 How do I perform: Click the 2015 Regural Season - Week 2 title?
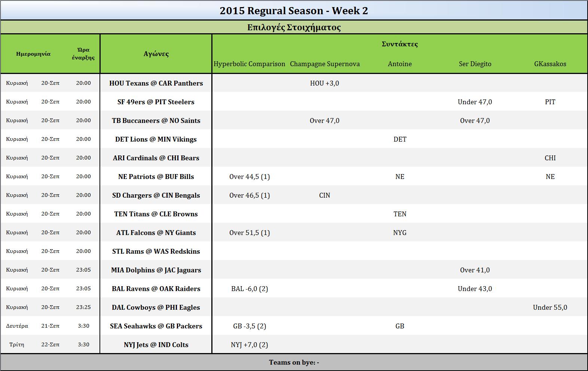(x=294, y=10)
